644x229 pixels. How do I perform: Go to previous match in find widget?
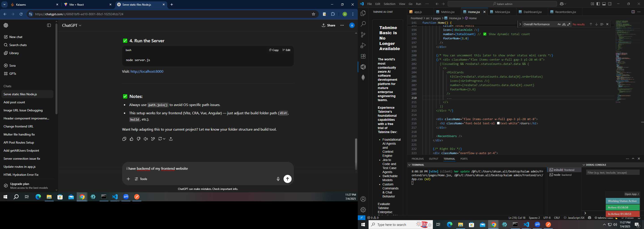click(x=591, y=24)
